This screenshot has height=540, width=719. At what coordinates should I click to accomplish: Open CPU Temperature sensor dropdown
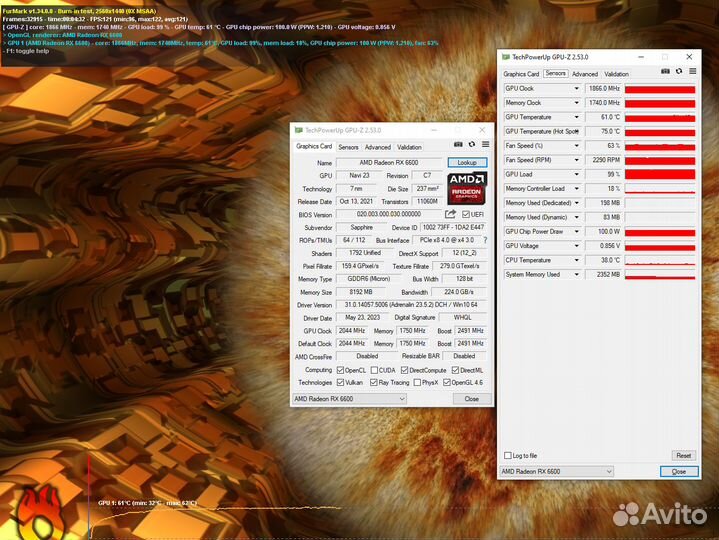point(576,260)
